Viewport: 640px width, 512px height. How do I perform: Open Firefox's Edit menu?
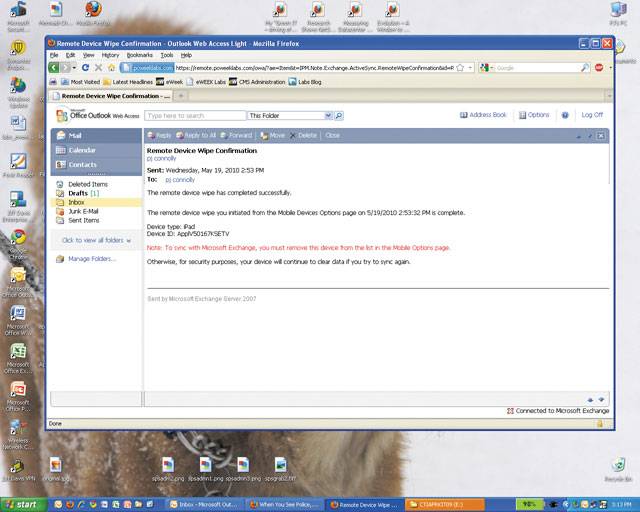[x=70, y=55]
